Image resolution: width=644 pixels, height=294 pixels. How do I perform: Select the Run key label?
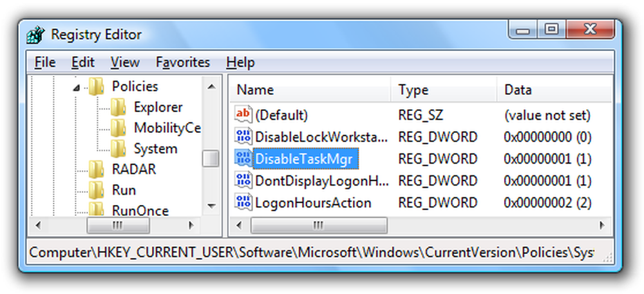(x=124, y=190)
